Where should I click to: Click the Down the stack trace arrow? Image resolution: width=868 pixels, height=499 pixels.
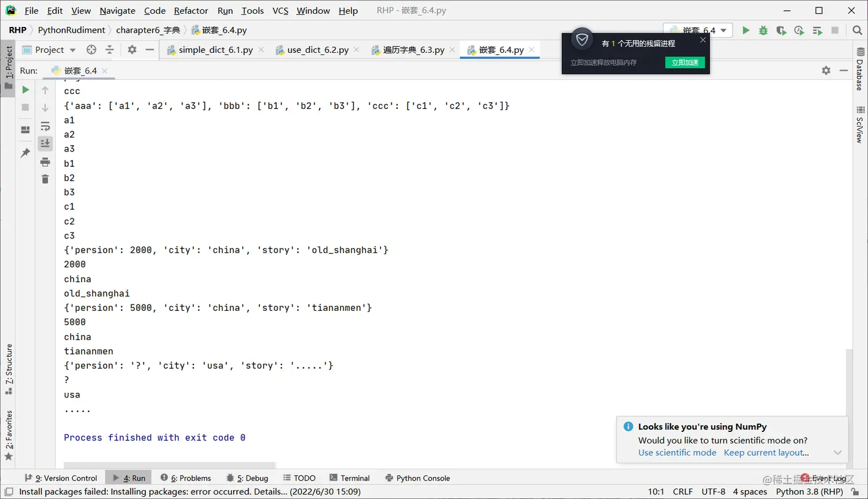point(45,107)
